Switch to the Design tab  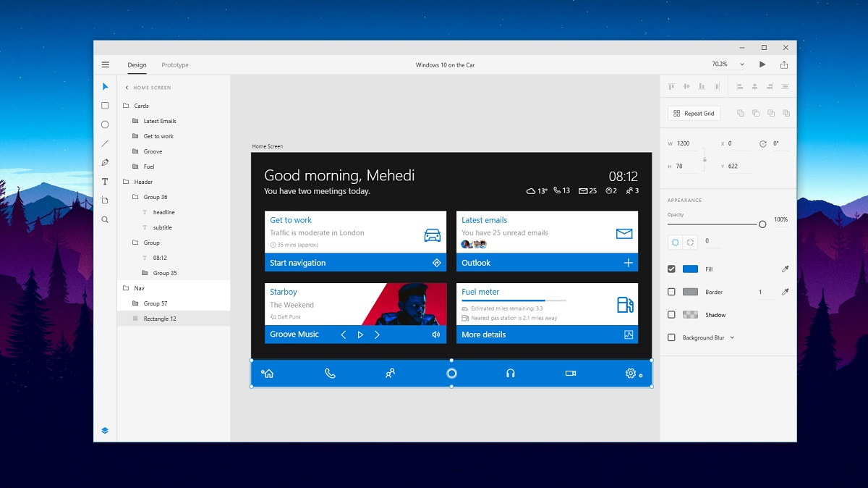pyautogui.click(x=137, y=65)
